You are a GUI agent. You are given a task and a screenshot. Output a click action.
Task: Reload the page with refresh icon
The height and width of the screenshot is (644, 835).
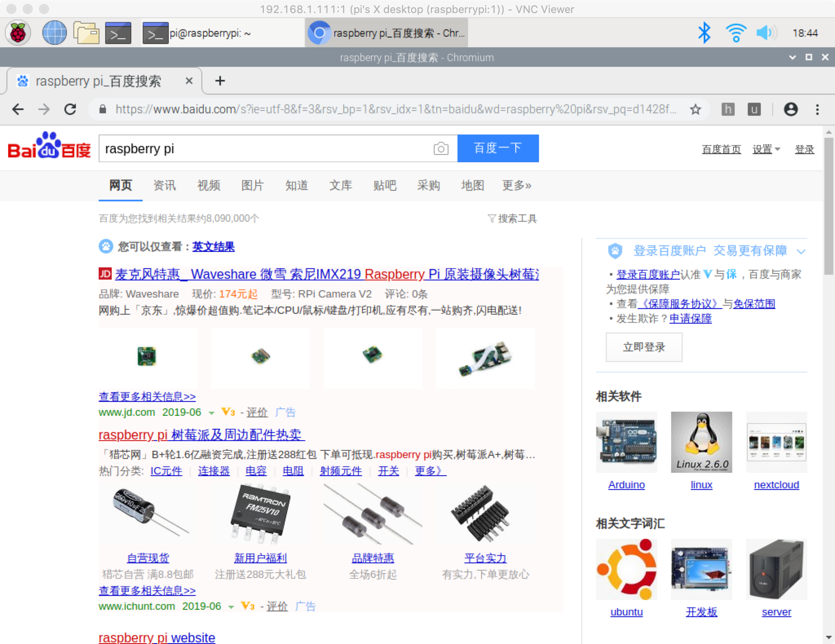click(x=71, y=109)
